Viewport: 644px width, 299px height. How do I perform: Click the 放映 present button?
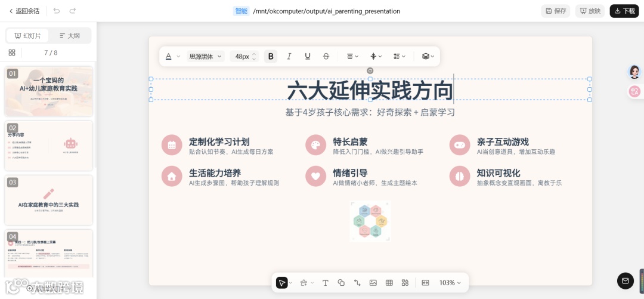pos(590,11)
